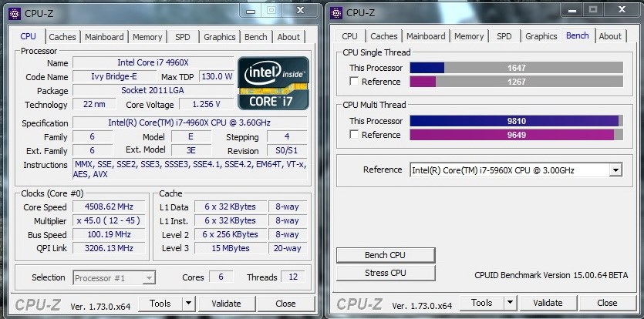This screenshot has height=319, width=644.
Task: Click Validate button in right window
Action: pyautogui.click(x=548, y=303)
